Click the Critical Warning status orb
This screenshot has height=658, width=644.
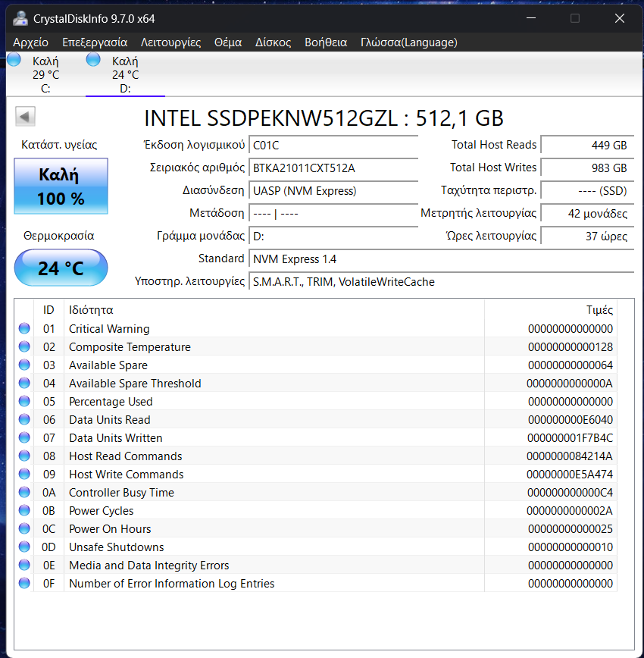tap(24, 328)
